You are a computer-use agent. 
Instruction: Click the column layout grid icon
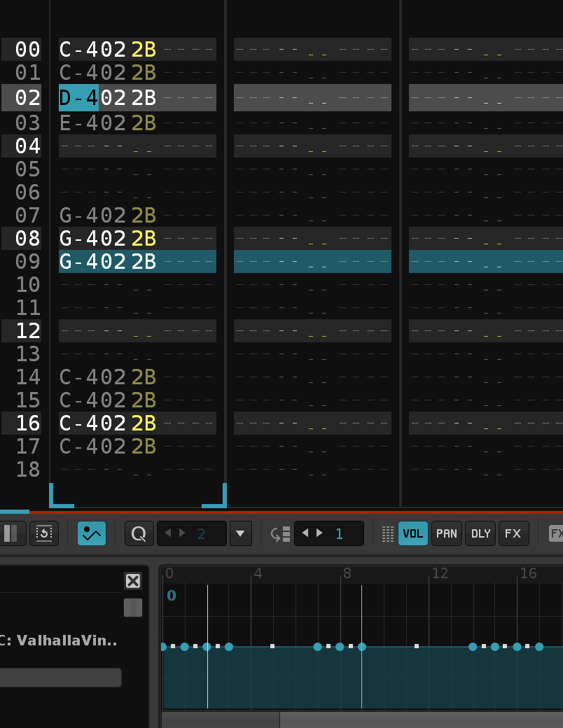point(388,533)
